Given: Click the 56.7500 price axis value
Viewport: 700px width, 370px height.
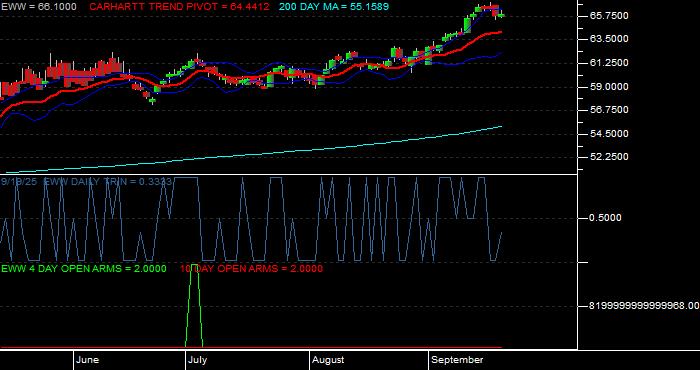Looking at the screenshot, I should 609,110.
